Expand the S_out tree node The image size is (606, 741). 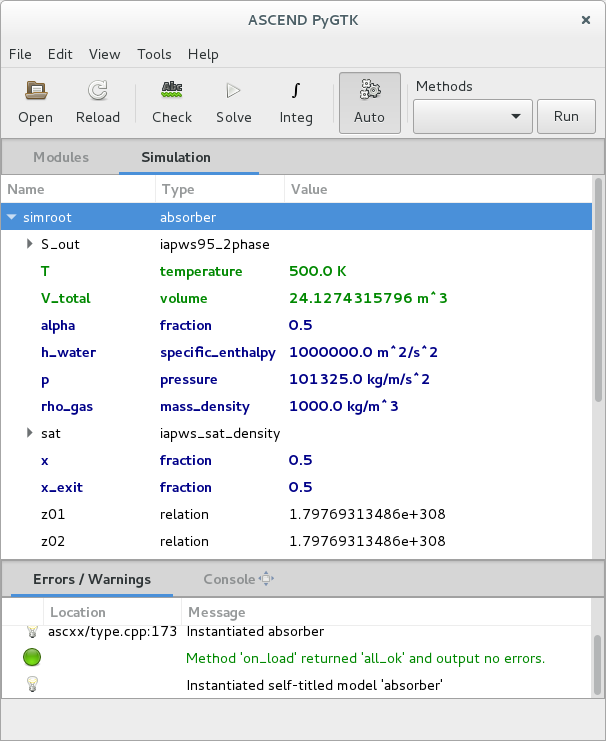coord(30,244)
